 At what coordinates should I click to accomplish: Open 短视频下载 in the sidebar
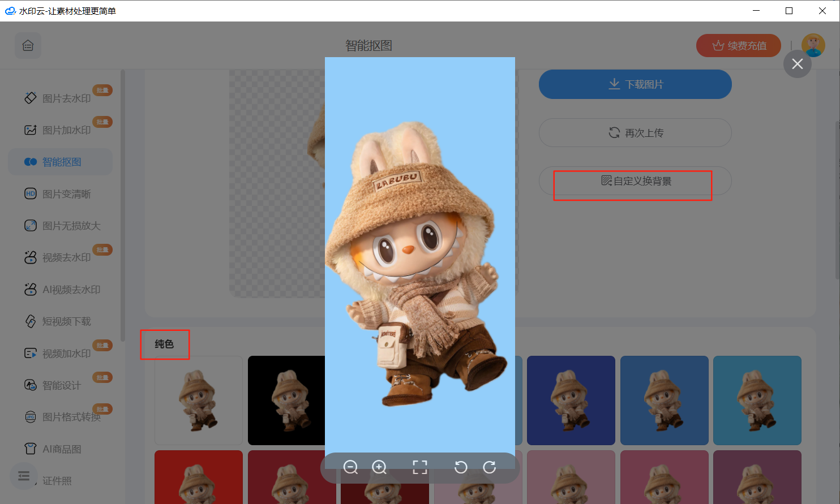click(x=60, y=321)
